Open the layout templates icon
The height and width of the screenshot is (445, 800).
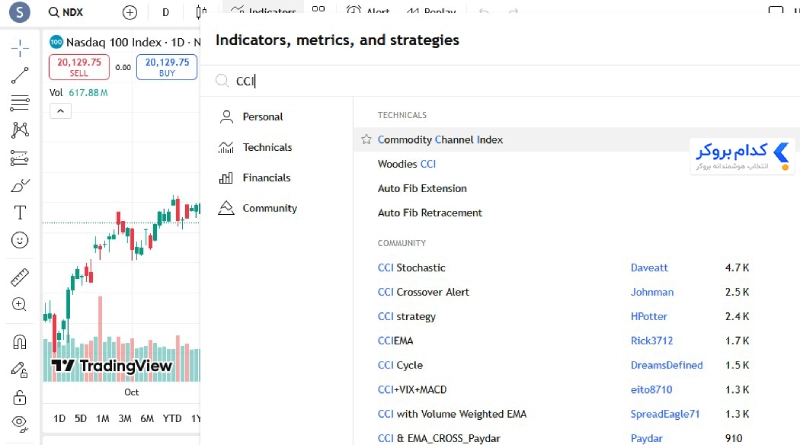pyautogui.click(x=318, y=10)
